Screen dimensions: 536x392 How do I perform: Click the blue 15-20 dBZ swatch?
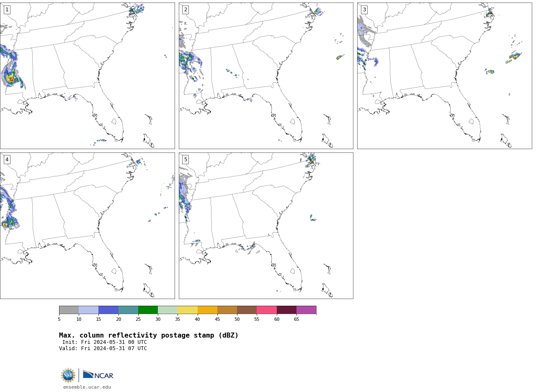(x=108, y=310)
